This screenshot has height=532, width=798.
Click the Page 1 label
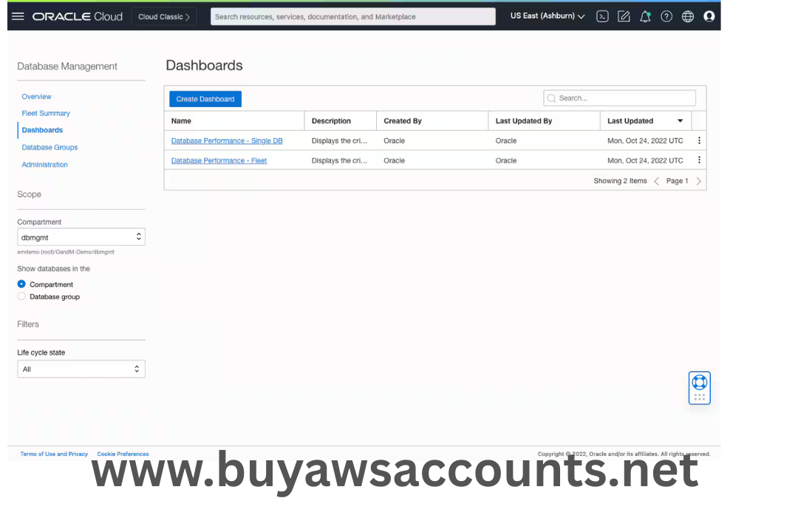click(x=677, y=181)
